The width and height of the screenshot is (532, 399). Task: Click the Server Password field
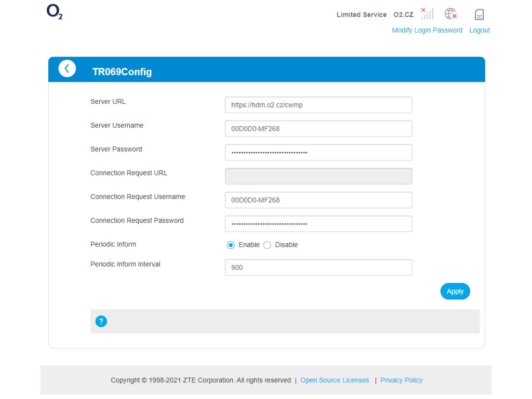318,152
